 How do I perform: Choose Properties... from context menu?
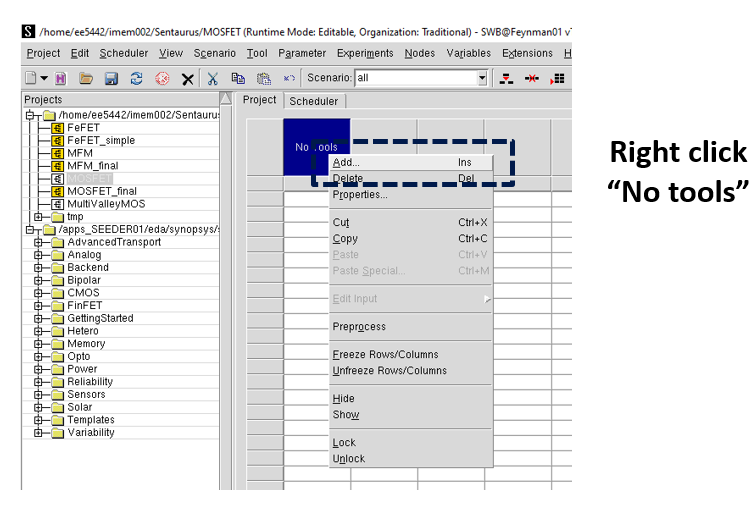[x=360, y=194]
